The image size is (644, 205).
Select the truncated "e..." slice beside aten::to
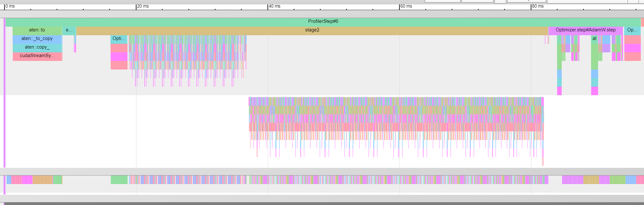coord(69,30)
